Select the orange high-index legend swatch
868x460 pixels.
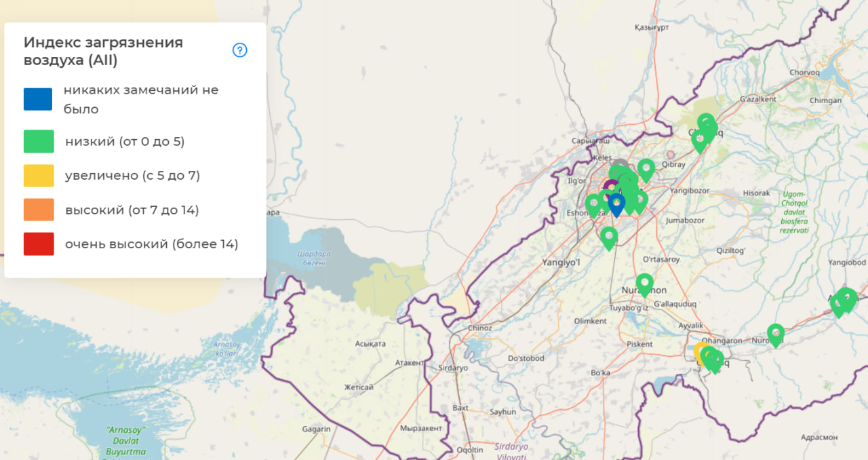click(38, 210)
